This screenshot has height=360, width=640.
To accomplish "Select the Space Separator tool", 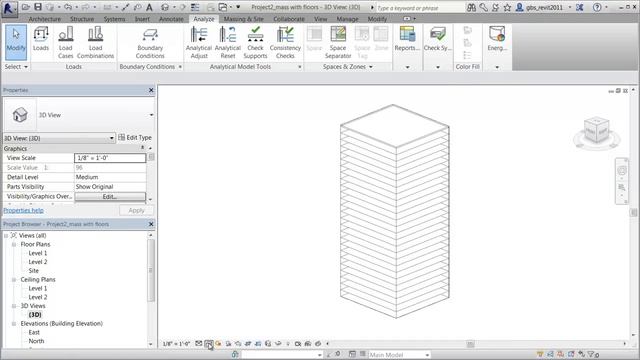I will click(338, 42).
